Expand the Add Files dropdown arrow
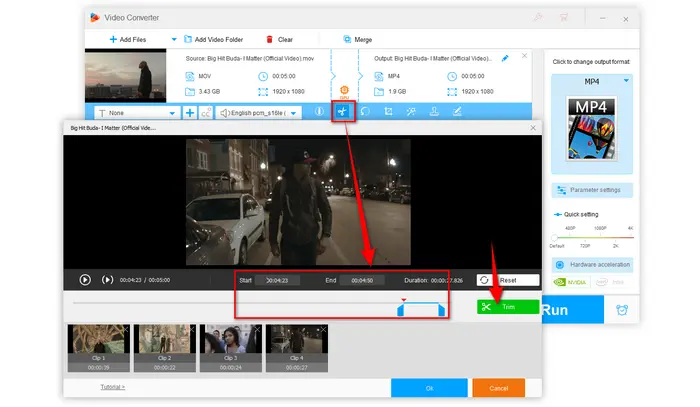Image resolution: width=700 pixels, height=407 pixels. coord(174,39)
